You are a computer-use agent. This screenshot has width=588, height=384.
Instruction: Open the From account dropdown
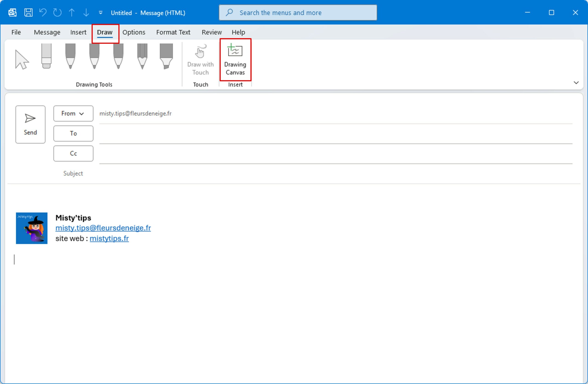pyautogui.click(x=73, y=114)
